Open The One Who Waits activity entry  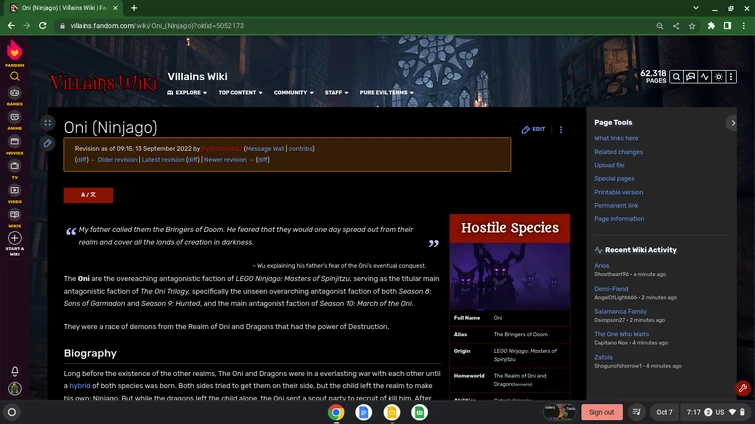tap(621, 334)
